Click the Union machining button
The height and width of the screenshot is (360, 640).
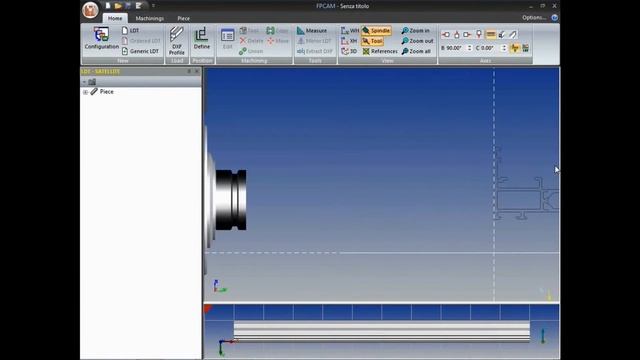pyautogui.click(x=251, y=51)
